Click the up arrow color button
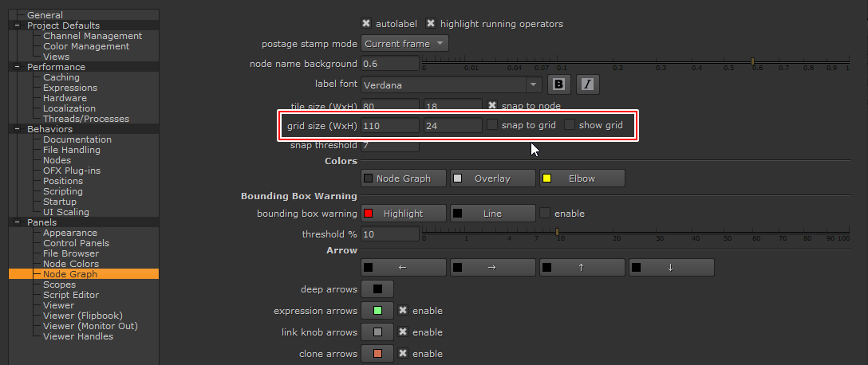868x365 pixels. click(x=582, y=268)
